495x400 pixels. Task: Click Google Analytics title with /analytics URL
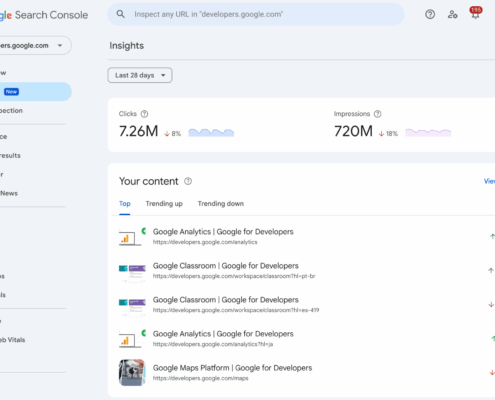[x=223, y=232]
